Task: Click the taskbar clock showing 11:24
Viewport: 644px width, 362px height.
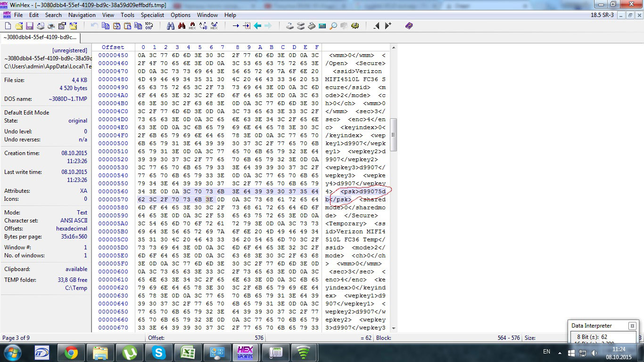Action: [x=618, y=353]
